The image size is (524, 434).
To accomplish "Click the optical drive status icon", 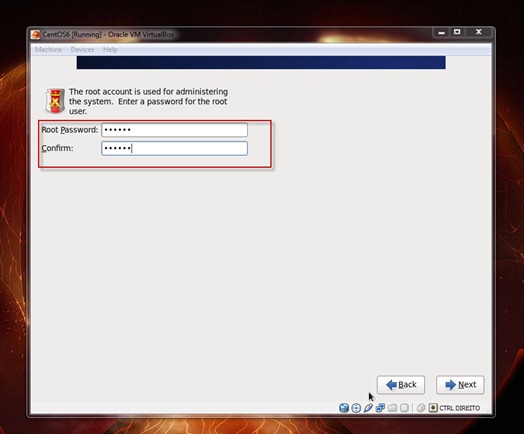I will [356, 408].
